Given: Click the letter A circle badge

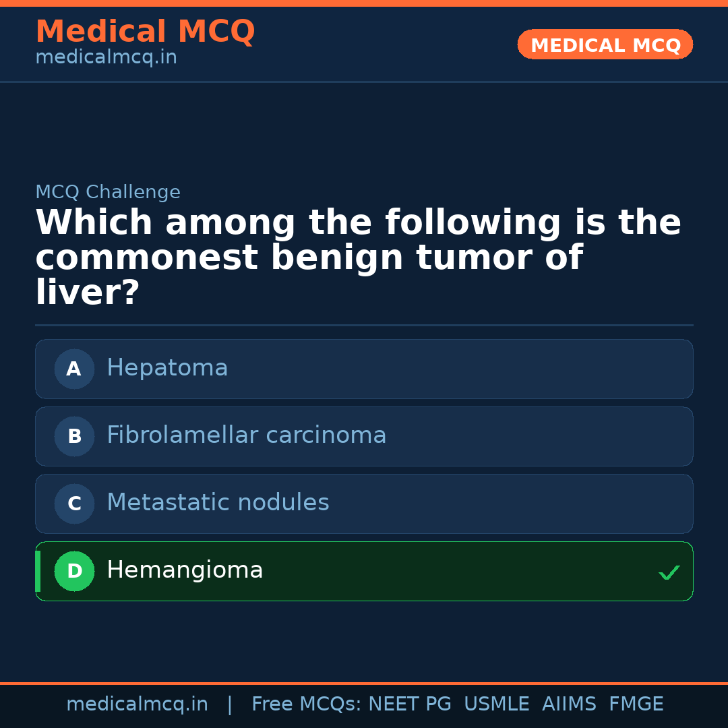Looking at the screenshot, I should 74,369.
